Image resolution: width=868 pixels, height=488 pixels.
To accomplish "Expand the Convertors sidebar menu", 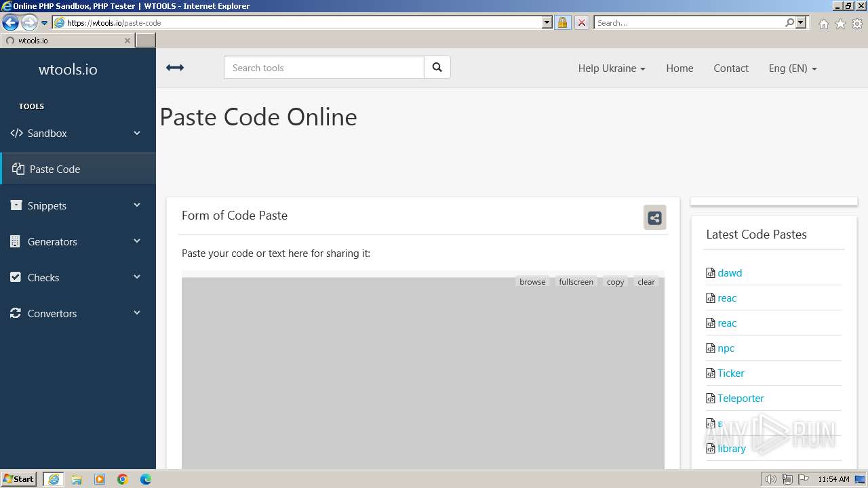I will [78, 313].
